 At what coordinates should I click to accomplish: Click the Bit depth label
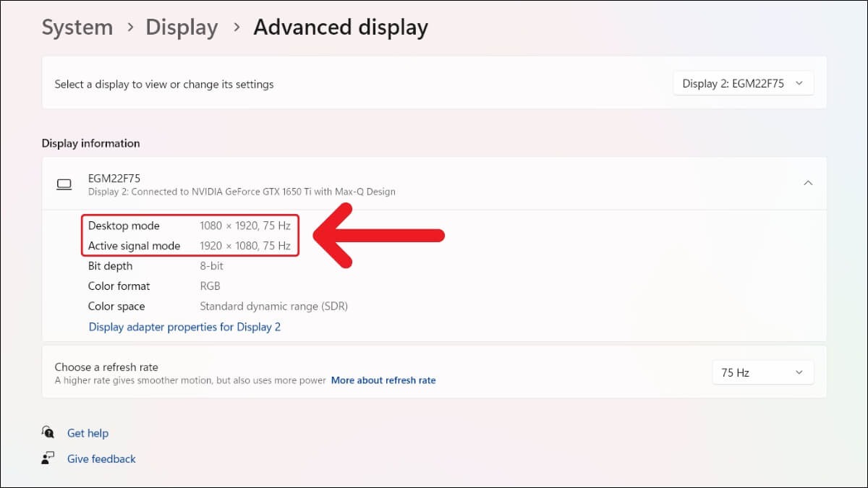(110, 266)
